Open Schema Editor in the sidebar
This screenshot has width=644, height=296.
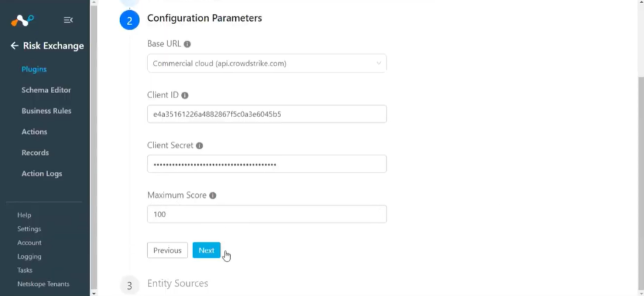coord(46,90)
